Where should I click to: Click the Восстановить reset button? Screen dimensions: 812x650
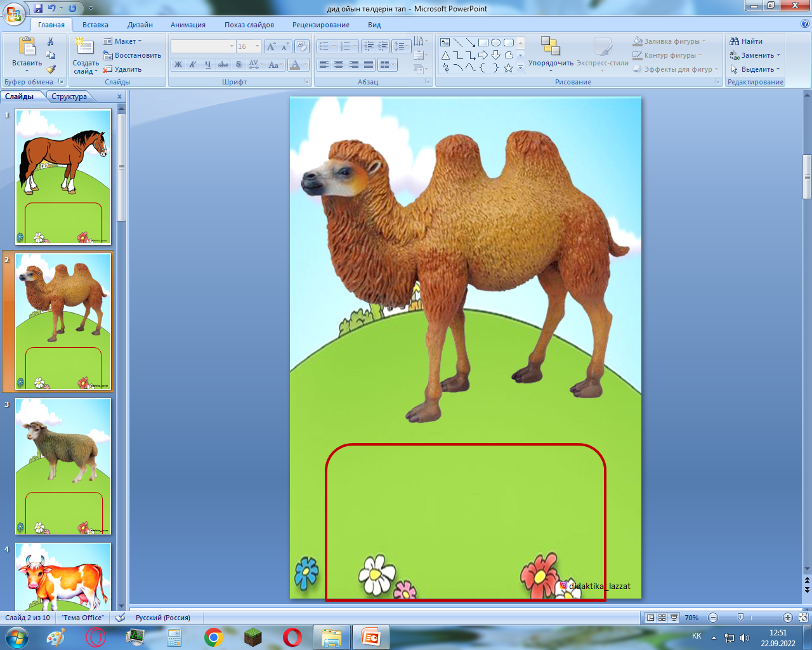click(133, 55)
